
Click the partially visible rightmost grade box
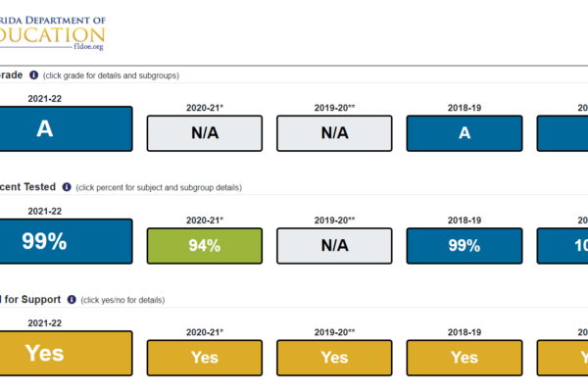click(562, 133)
